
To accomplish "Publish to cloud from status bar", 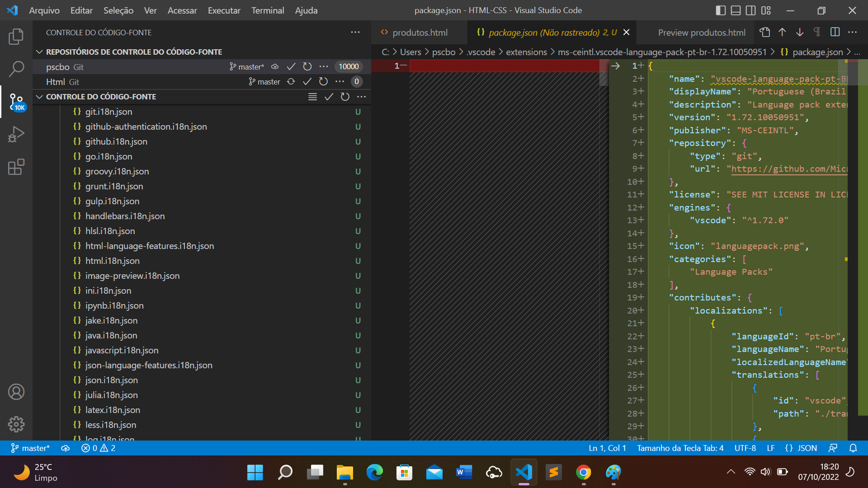I will click(x=66, y=448).
